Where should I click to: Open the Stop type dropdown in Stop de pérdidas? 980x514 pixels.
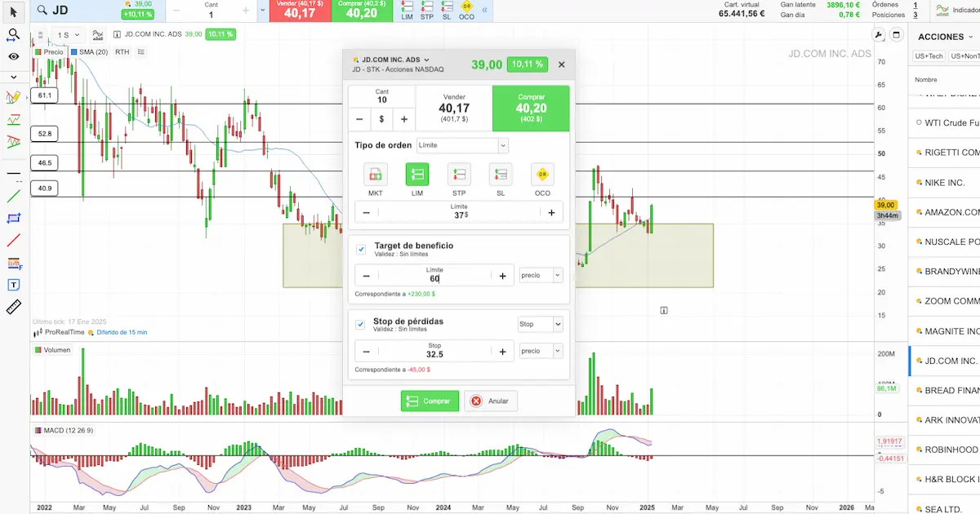(x=541, y=325)
